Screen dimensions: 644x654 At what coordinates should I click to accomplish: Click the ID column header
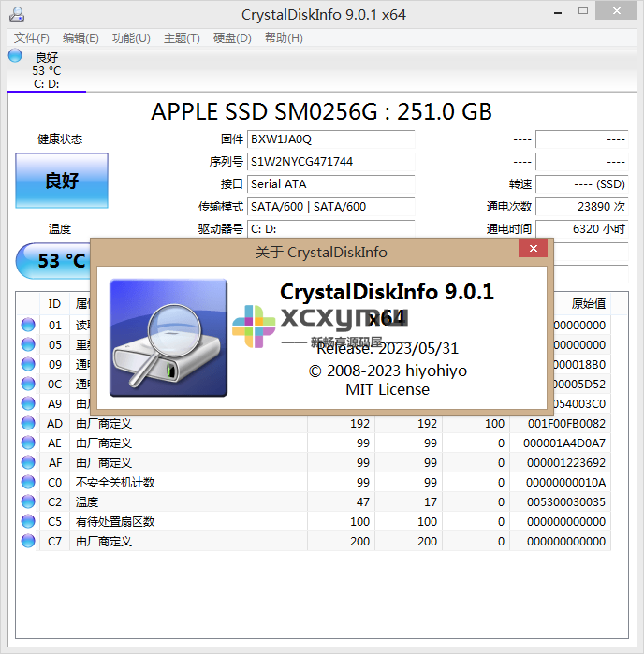[x=54, y=304]
